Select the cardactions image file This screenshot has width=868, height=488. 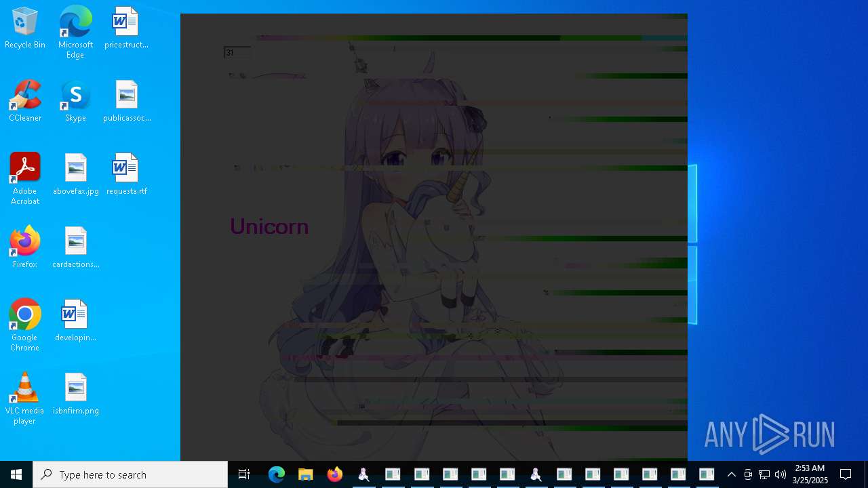[x=76, y=248]
